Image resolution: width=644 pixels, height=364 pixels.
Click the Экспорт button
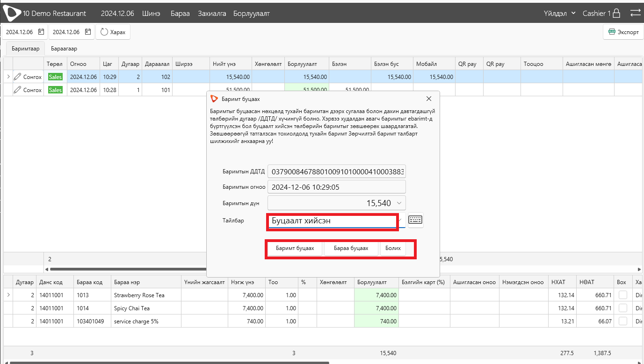coord(623,32)
